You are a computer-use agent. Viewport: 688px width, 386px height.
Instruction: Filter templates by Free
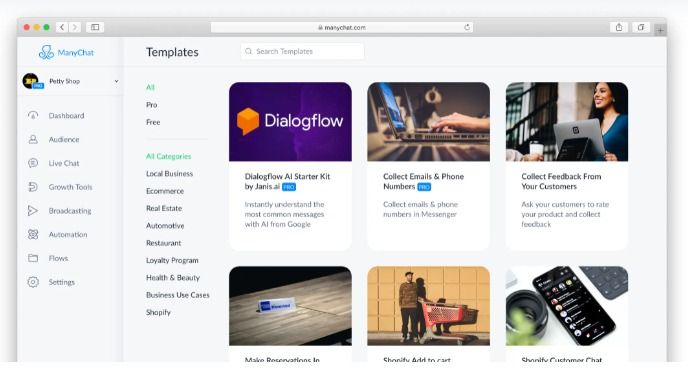point(153,122)
